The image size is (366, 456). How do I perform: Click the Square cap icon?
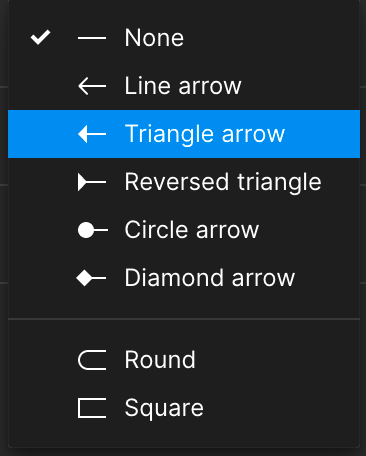pos(92,408)
